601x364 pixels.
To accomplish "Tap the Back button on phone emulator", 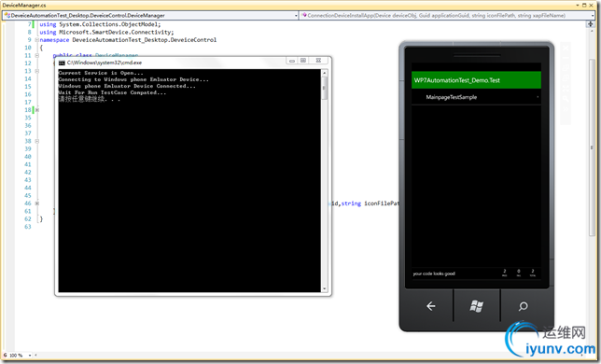I will [431, 306].
